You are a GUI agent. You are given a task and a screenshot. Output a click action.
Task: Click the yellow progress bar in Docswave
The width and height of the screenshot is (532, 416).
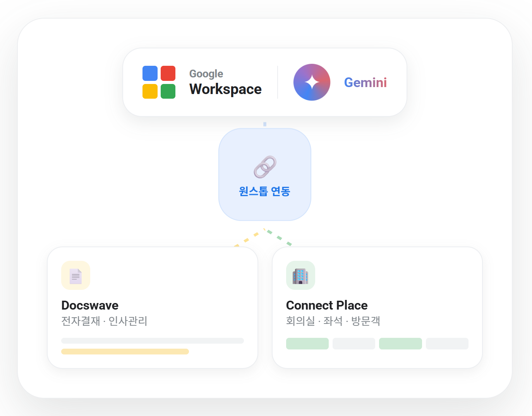click(125, 351)
